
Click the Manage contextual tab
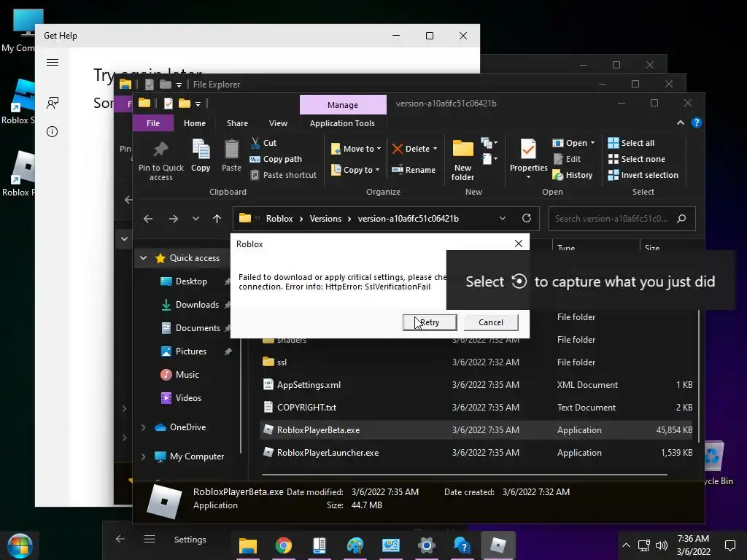[x=343, y=105]
